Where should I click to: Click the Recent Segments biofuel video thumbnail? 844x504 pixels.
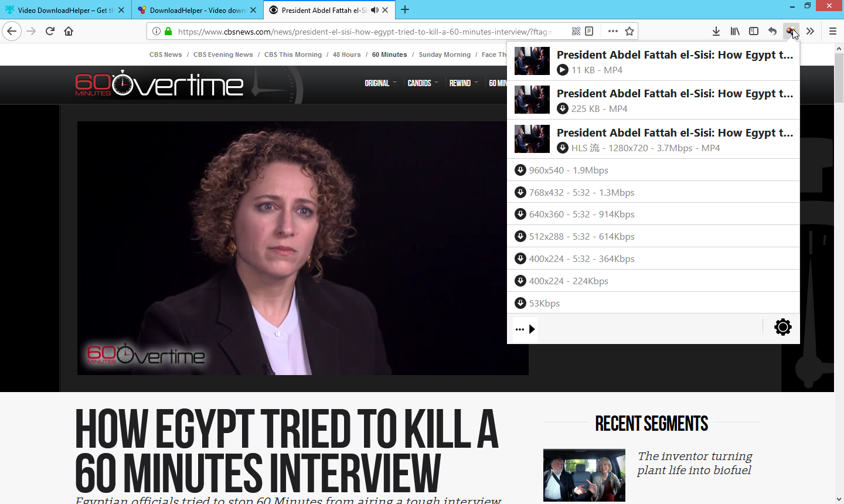click(584, 475)
